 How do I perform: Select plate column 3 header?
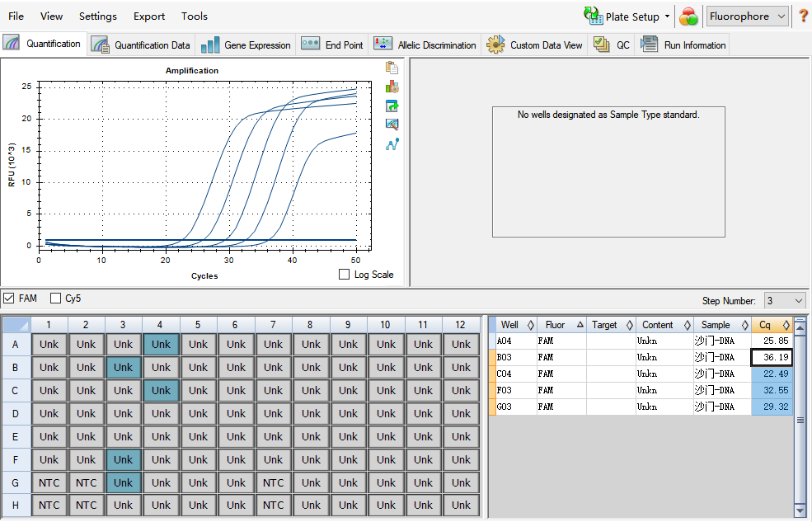coord(124,325)
